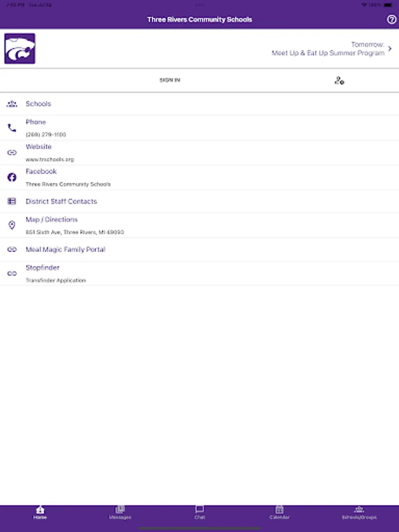Tap the Stopfinder link icon
This screenshot has width=399, height=532.
pos(12,273)
